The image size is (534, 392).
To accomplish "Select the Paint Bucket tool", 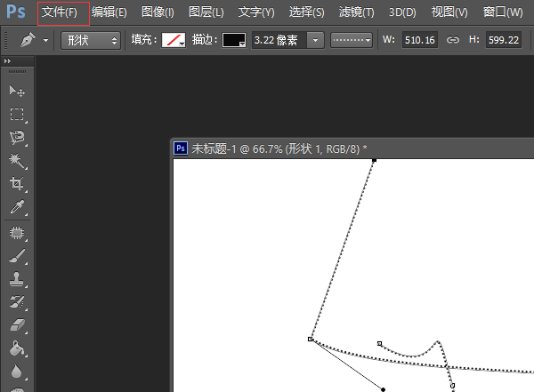I will [17, 348].
